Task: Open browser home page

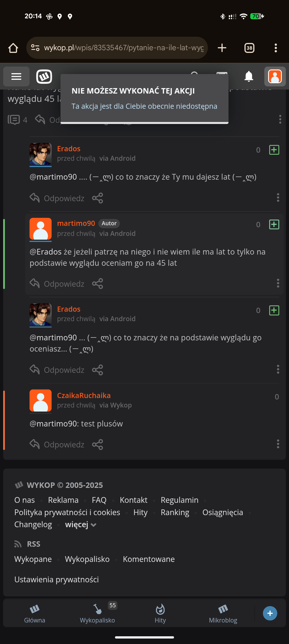Action: [13, 48]
